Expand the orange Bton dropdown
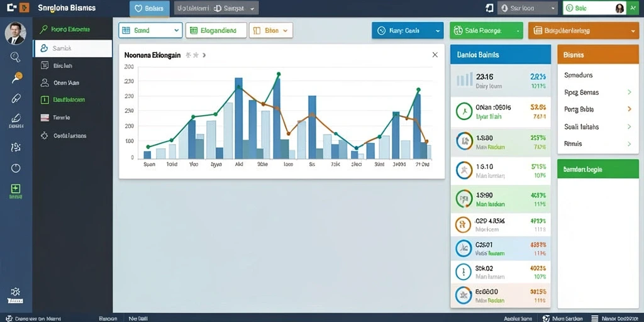The height and width of the screenshot is (322, 644). tap(270, 30)
